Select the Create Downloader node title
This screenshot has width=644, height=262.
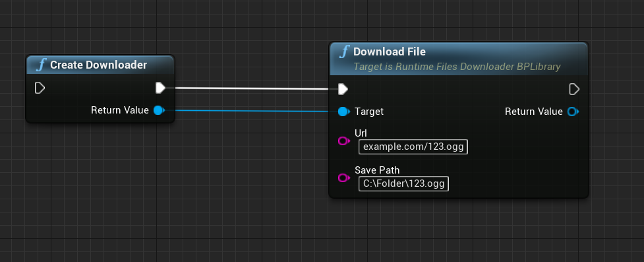tap(99, 65)
